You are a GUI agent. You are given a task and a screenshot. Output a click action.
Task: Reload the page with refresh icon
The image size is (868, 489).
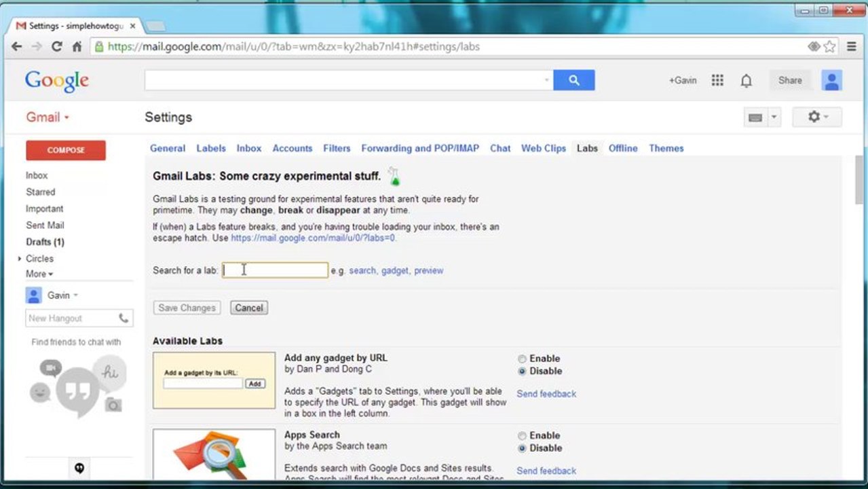click(x=57, y=47)
